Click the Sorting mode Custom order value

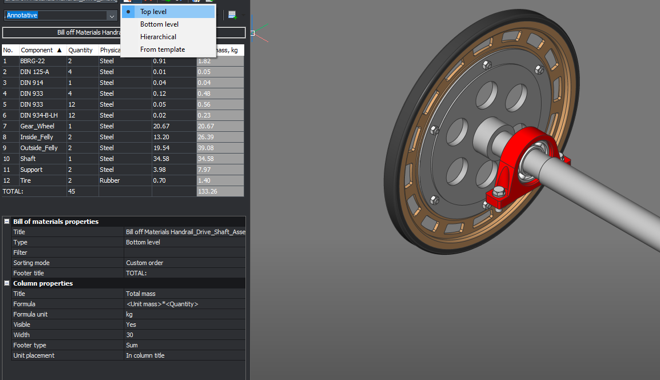(184, 263)
